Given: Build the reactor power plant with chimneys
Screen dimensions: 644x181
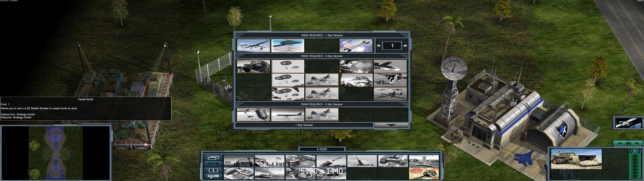Looking at the screenshot, I should click(239, 161).
